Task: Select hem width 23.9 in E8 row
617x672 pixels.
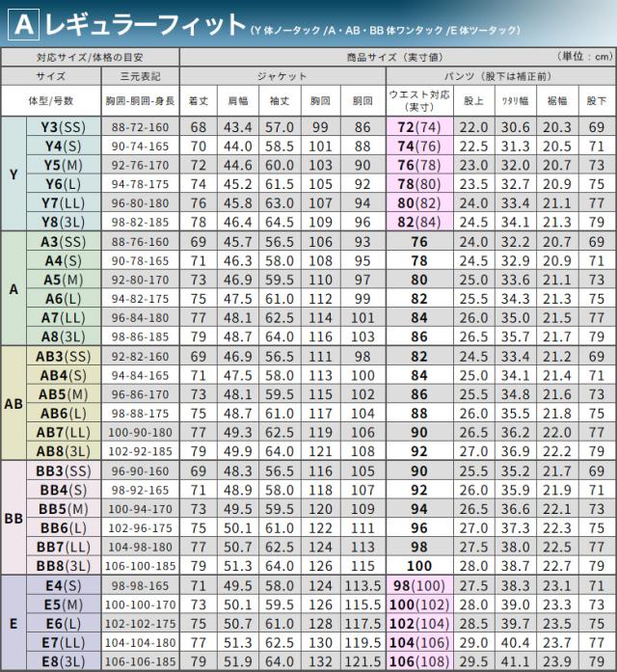Action: (x=557, y=661)
